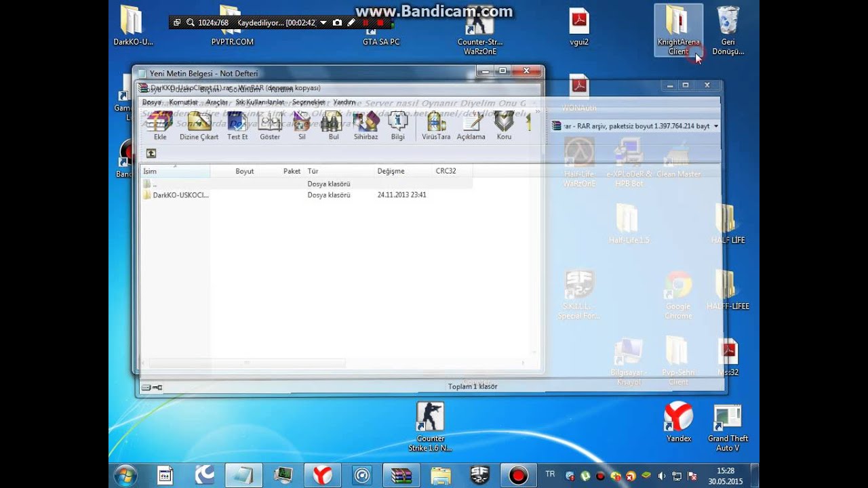Open the Komutlar menu
The image size is (868, 488).
point(183,102)
